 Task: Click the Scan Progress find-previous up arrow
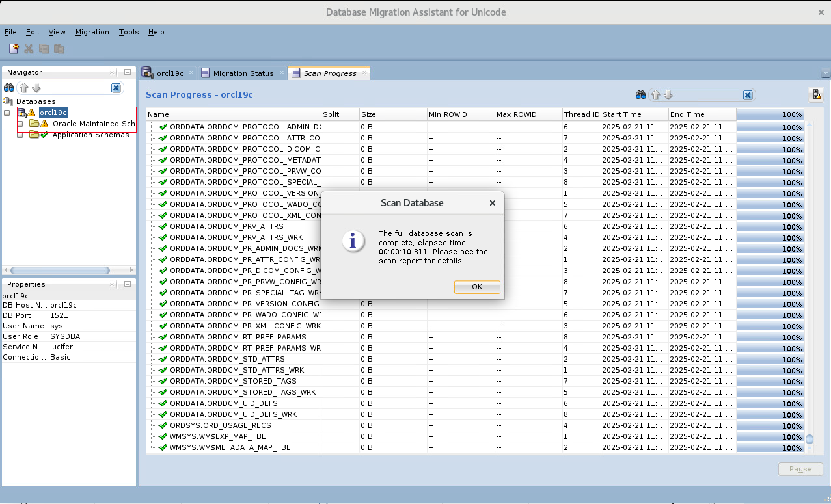coord(656,95)
